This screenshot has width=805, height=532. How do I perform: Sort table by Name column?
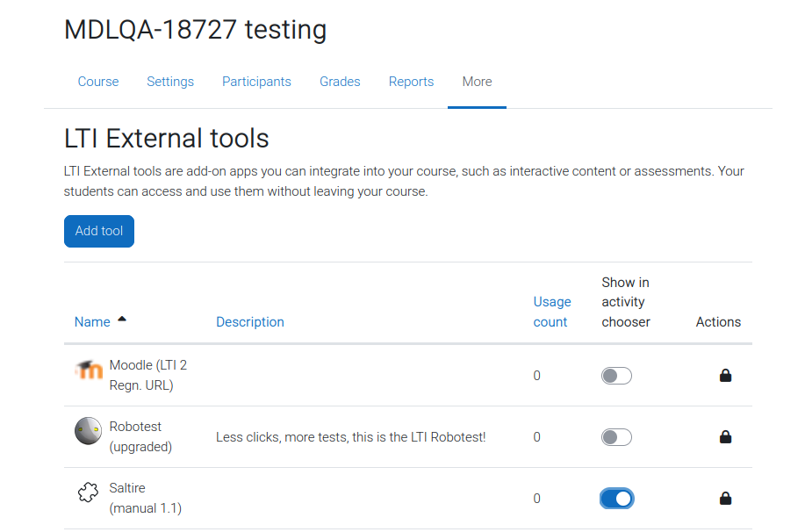pyautogui.click(x=92, y=322)
